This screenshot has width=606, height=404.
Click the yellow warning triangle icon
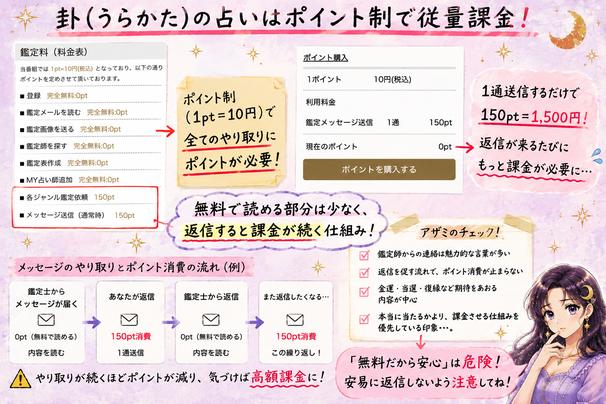pyautogui.click(x=20, y=378)
